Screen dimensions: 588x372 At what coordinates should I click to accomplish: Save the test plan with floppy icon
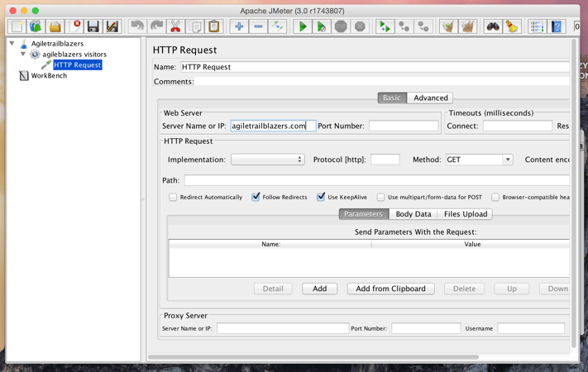(93, 26)
